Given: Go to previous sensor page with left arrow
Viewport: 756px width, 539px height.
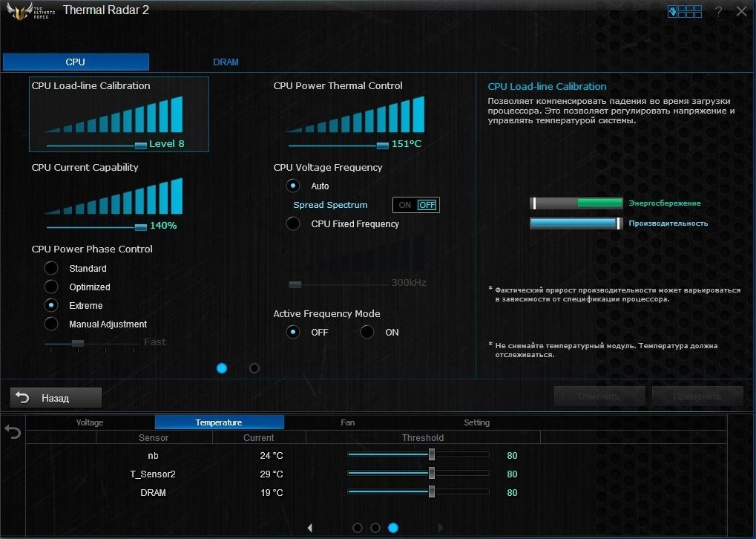Looking at the screenshot, I should [310, 528].
